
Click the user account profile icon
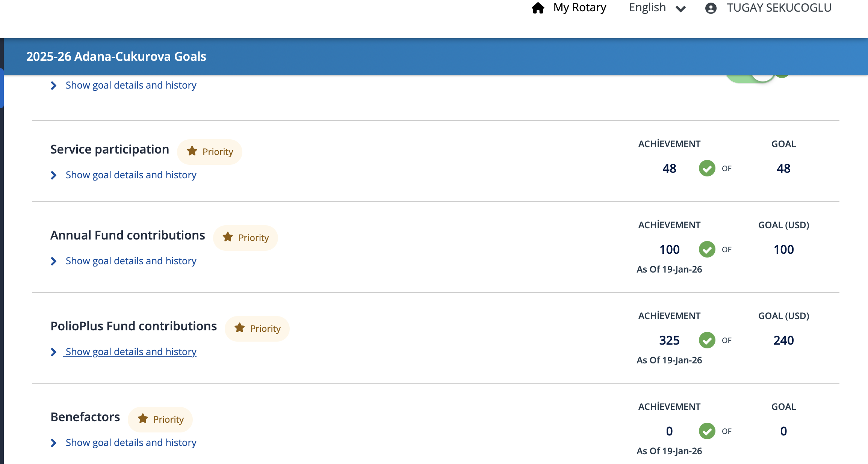711,8
